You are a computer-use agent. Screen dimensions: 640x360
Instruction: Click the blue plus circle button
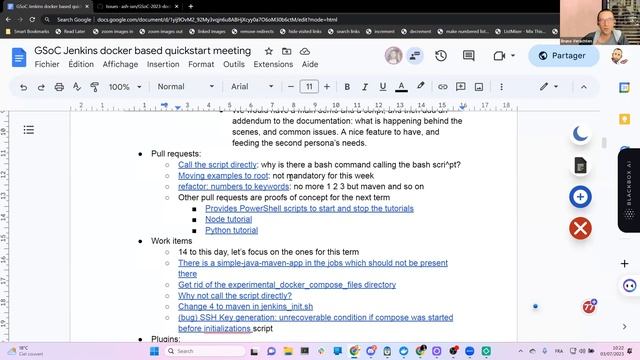coord(580,197)
